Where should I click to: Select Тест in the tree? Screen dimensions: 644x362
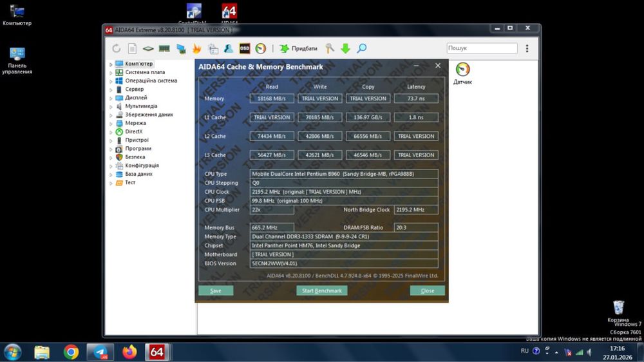coord(130,182)
